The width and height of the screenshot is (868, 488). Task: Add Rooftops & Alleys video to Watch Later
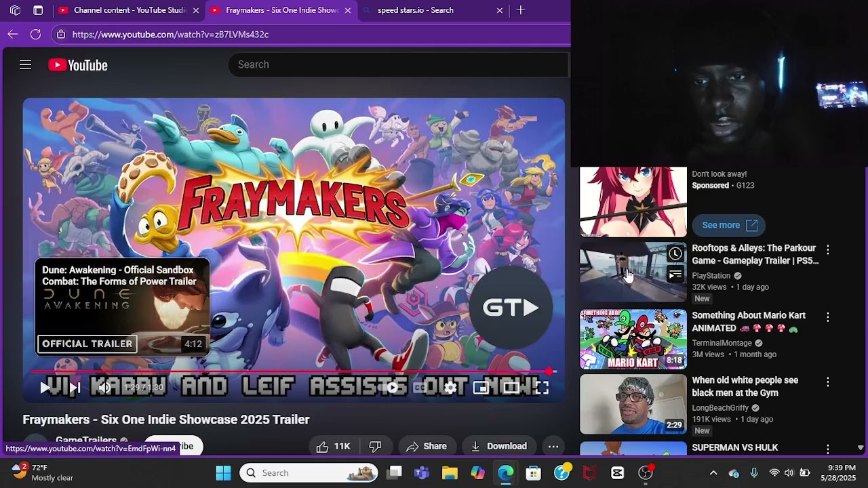(x=675, y=254)
